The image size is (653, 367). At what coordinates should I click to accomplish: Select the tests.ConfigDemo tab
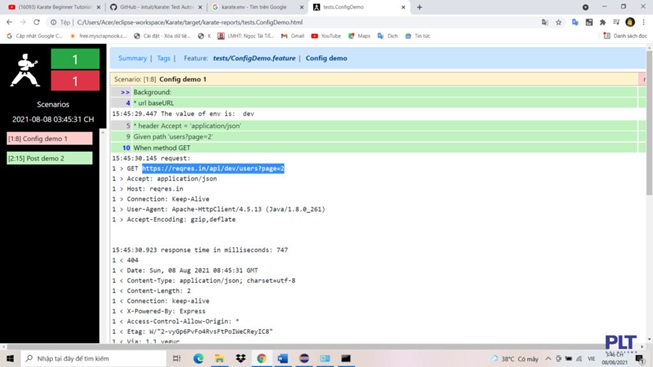click(355, 7)
